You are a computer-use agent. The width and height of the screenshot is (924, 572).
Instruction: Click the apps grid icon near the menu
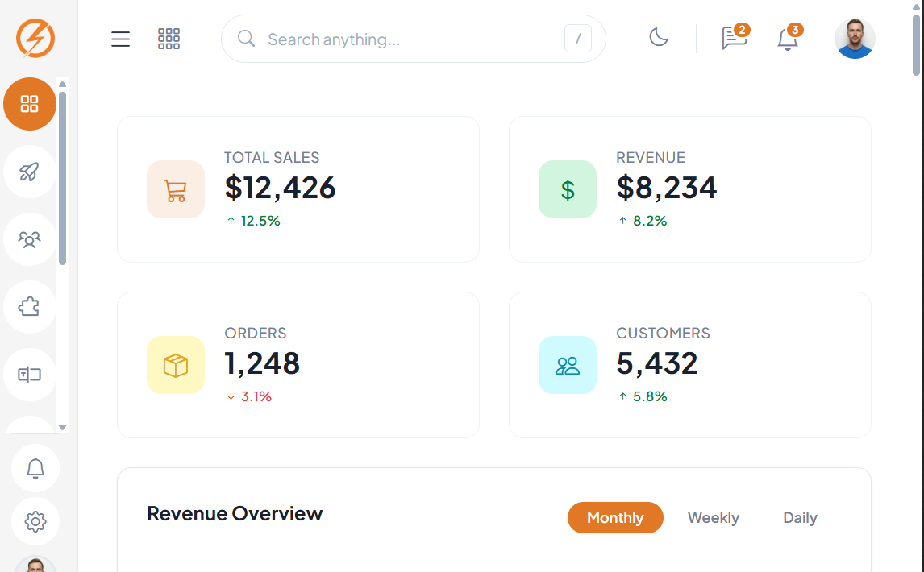(169, 39)
